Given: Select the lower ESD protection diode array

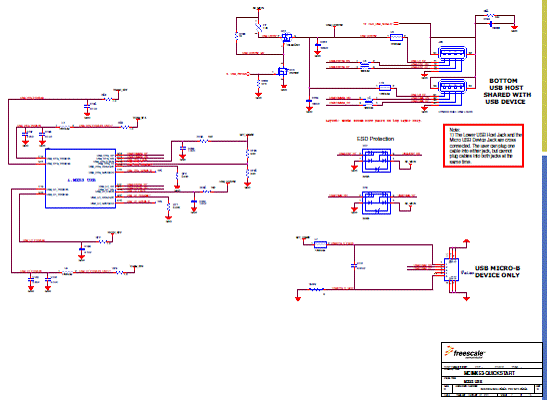Looking at the screenshot, I should 376,203.
